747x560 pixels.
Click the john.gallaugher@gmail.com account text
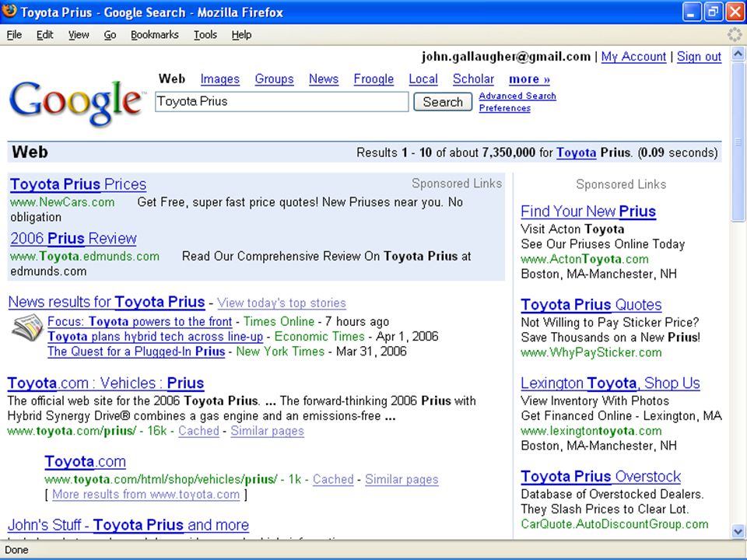[x=506, y=57]
